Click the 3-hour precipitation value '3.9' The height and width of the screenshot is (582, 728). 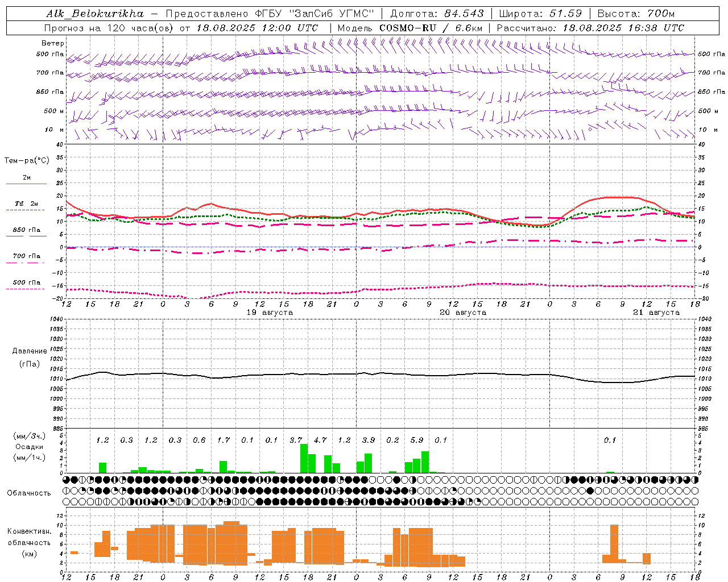coord(369,440)
